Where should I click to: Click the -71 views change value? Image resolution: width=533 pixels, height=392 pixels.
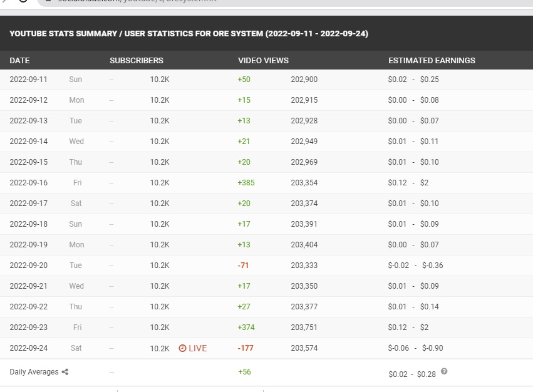(x=243, y=265)
